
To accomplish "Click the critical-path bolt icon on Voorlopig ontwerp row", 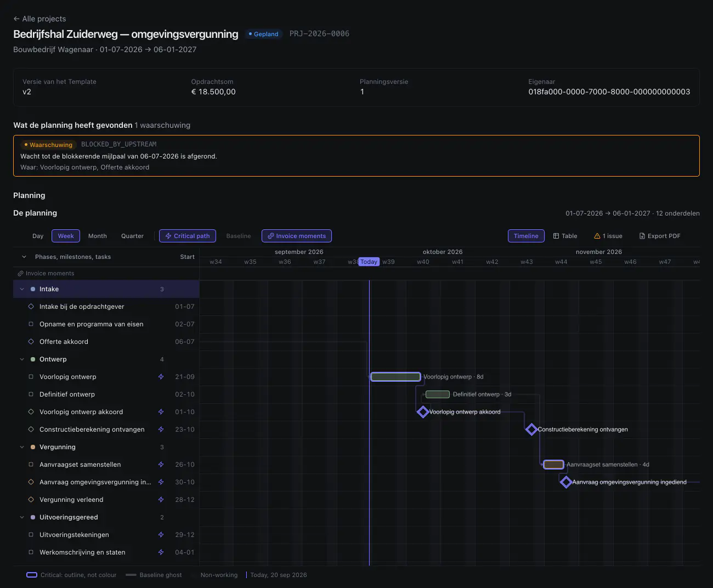I will tap(161, 377).
